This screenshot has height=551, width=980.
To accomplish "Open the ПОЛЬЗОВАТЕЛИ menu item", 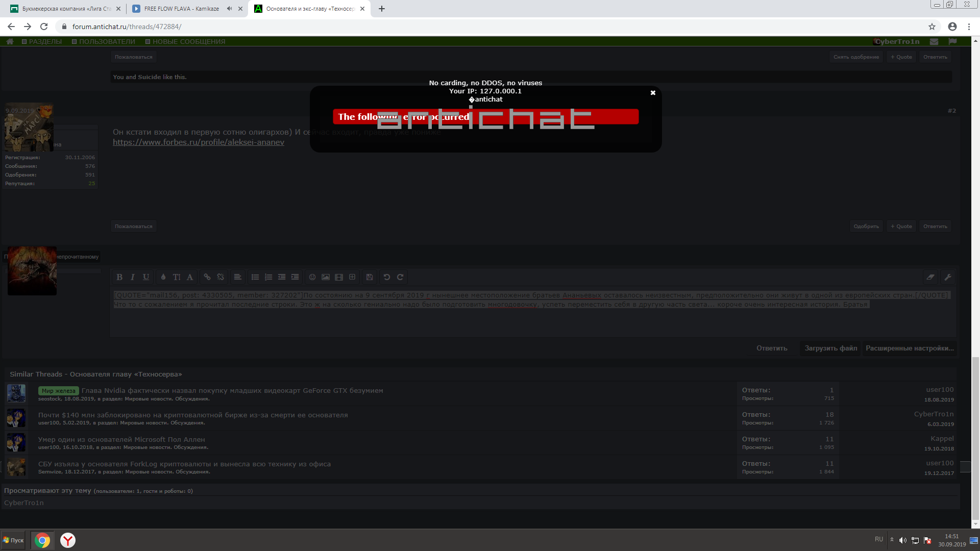I will tap(107, 41).
